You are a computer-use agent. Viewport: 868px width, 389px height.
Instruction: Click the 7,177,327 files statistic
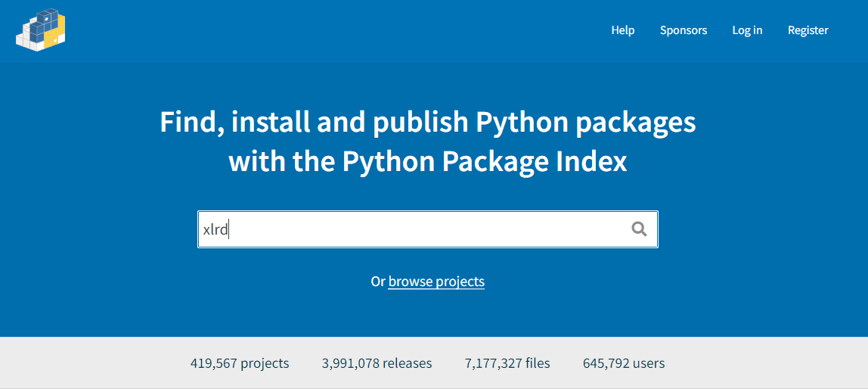507,363
